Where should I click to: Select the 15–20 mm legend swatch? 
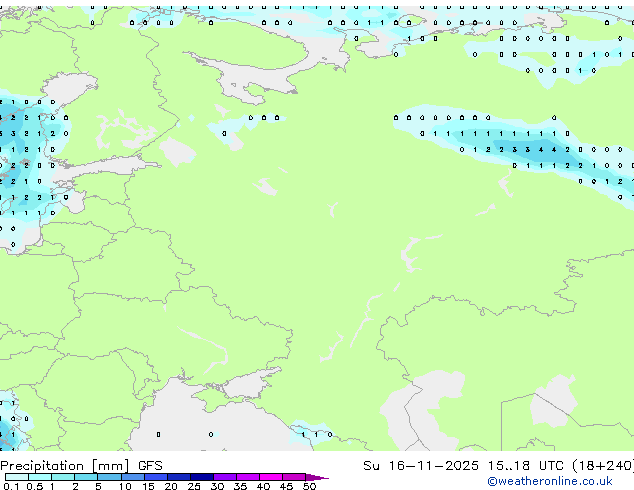[x=156, y=477]
